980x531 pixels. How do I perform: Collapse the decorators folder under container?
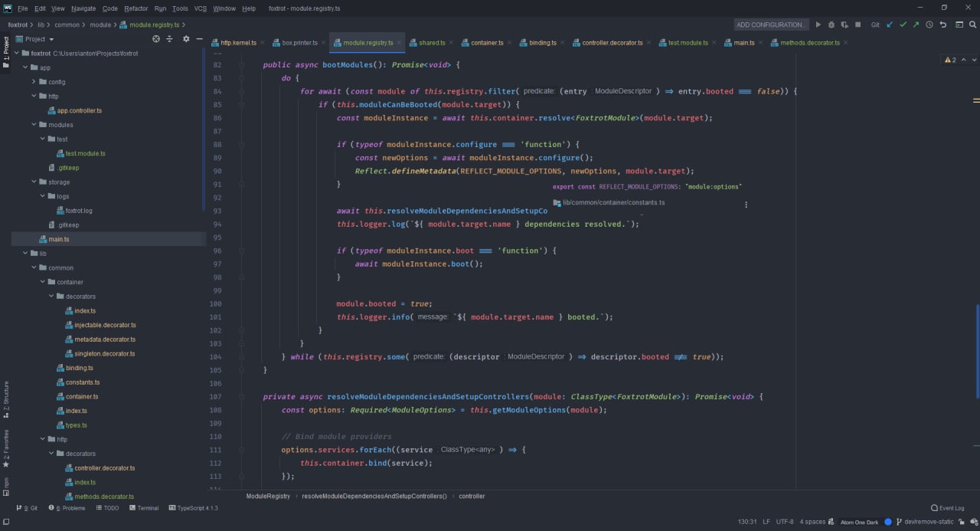(51, 297)
